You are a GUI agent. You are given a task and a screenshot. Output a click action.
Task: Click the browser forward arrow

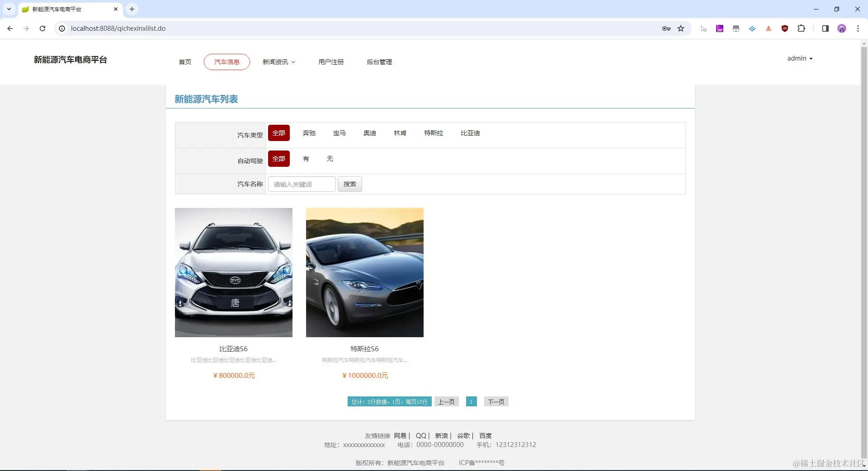point(26,28)
